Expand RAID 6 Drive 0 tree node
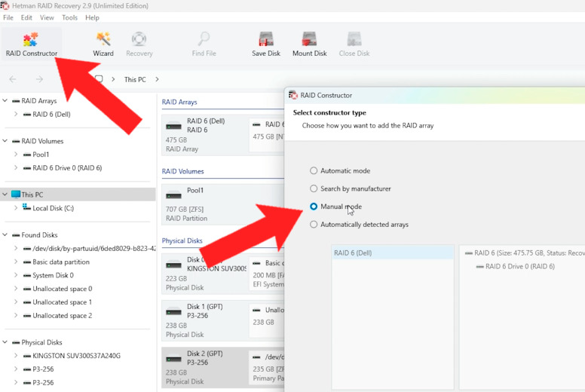585x392 pixels. 16,167
